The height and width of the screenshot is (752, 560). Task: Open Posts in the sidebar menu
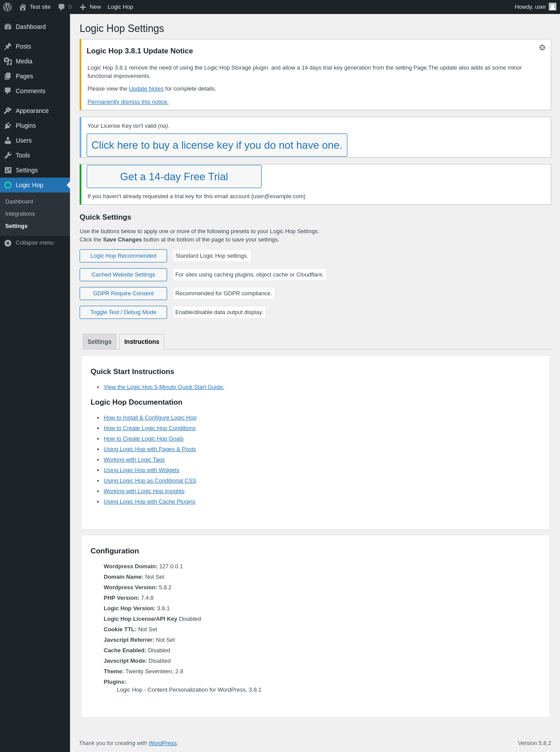click(x=35, y=46)
